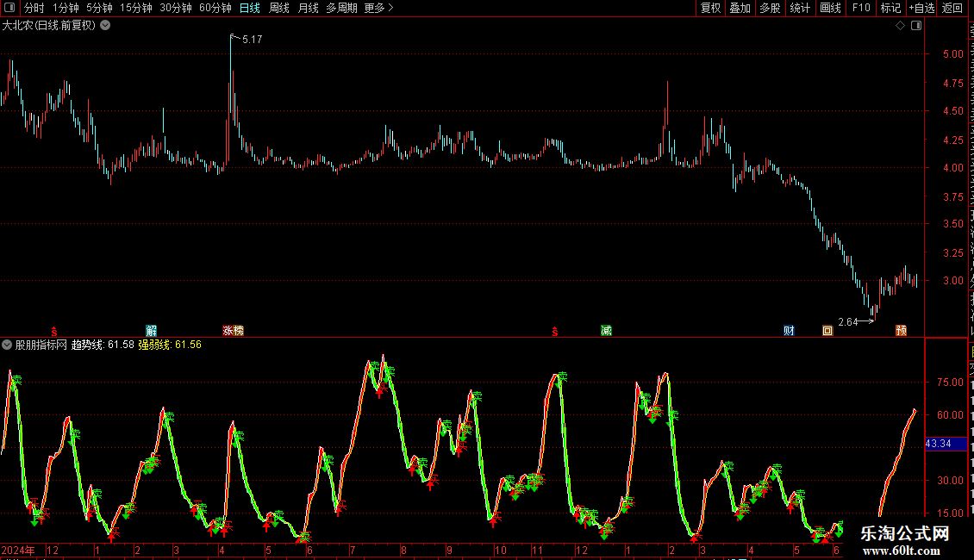Click the 预 forecast marker

[901, 330]
